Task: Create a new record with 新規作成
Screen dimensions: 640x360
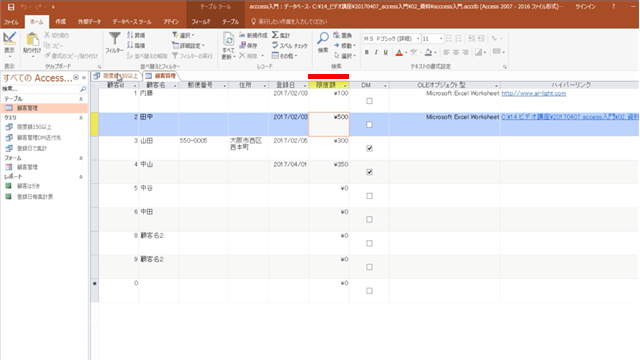Action: coord(253,36)
